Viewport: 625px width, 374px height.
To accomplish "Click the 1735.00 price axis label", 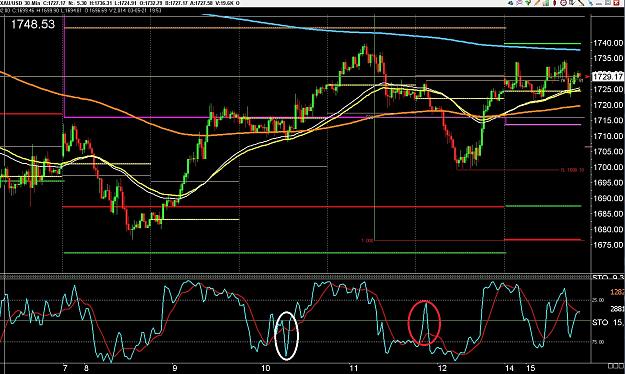I will click(x=608, y=58).
